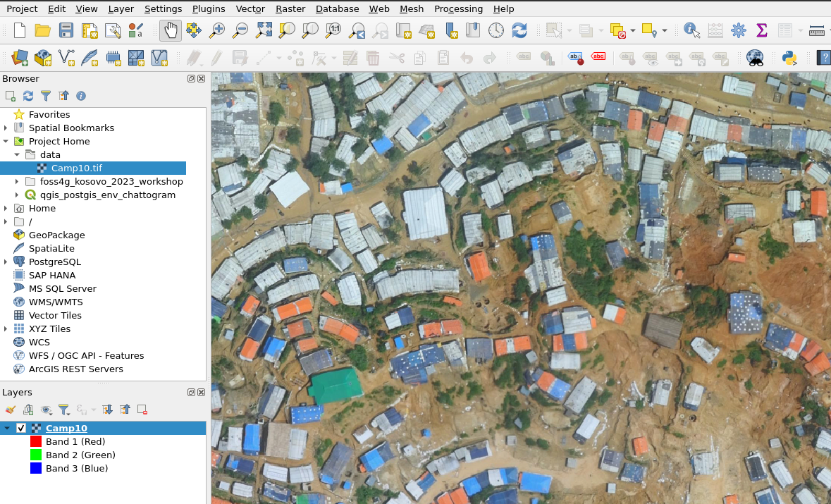Click the Zoom Full extent icon

click(264, 30)
